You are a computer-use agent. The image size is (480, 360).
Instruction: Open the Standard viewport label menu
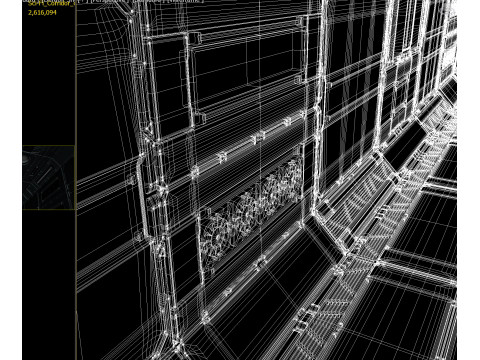[x=148, y=1]
